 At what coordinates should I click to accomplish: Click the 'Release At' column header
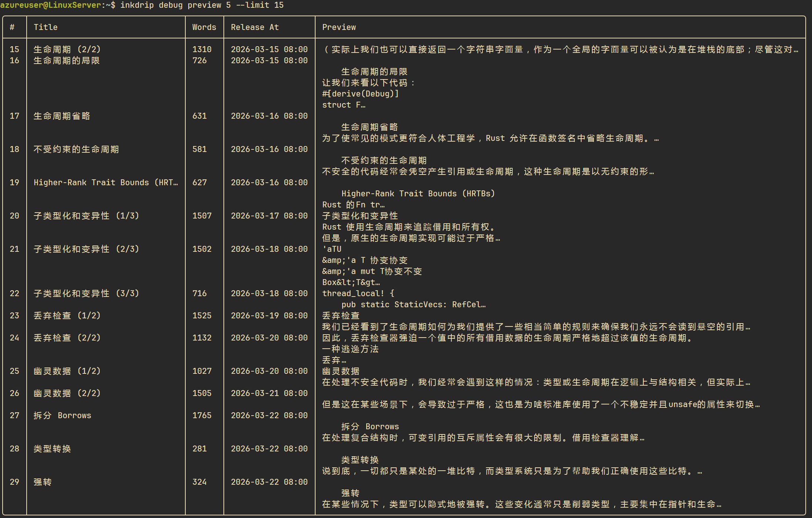click(255, 27)
